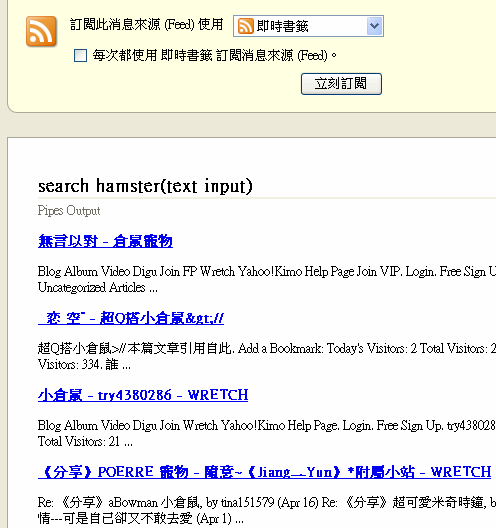Open the dropdown arrow beside 即時書籤
496x528 pixels.
click(375, 26)
